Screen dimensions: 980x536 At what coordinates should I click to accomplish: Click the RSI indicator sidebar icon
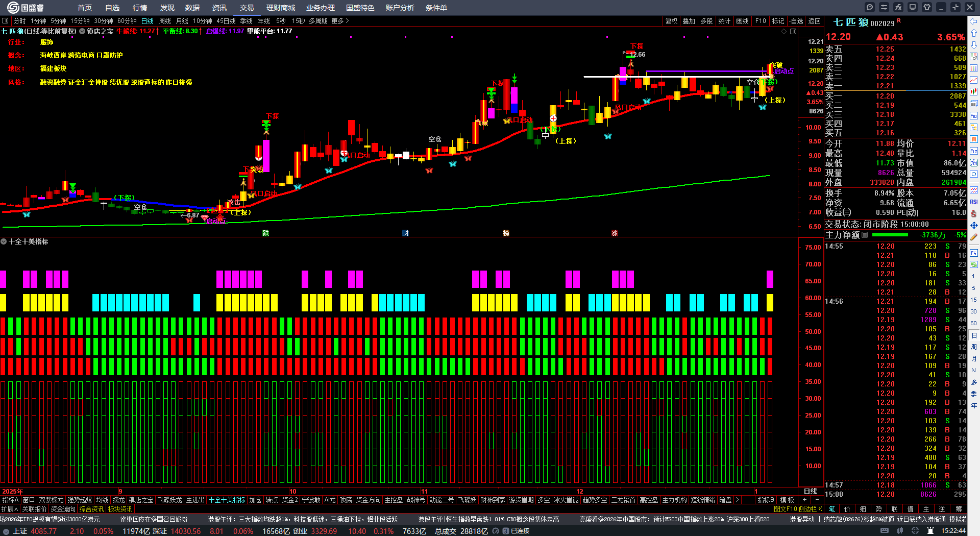pyautogui.click(x=974, y=202)
